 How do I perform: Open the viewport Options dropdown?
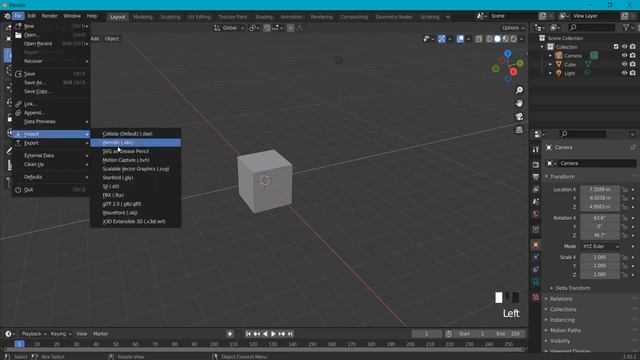point(513,28)
